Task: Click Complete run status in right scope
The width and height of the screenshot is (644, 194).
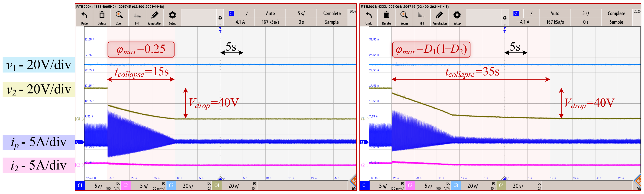Action: point(616,14)
